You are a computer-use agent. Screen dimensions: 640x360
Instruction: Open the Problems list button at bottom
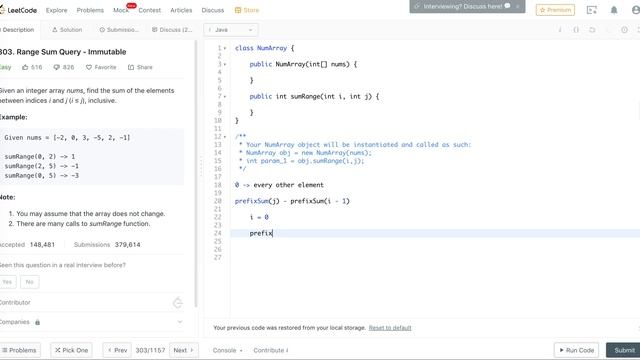click(20, 350)
